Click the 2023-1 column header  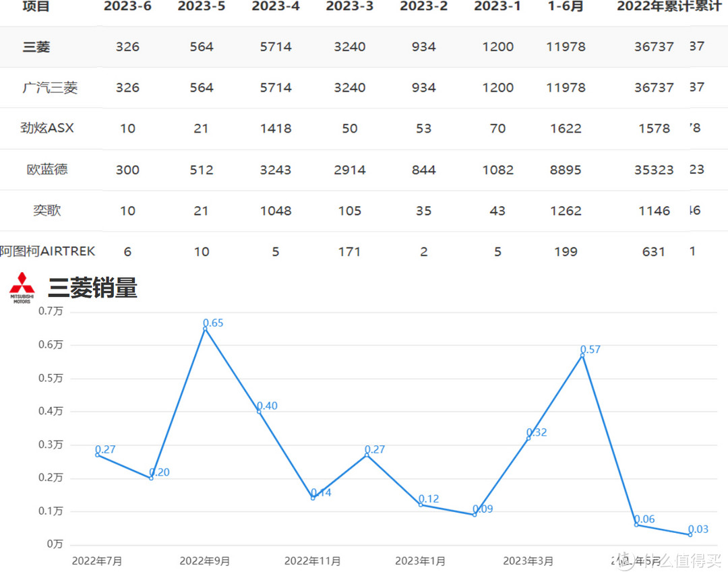497,7
